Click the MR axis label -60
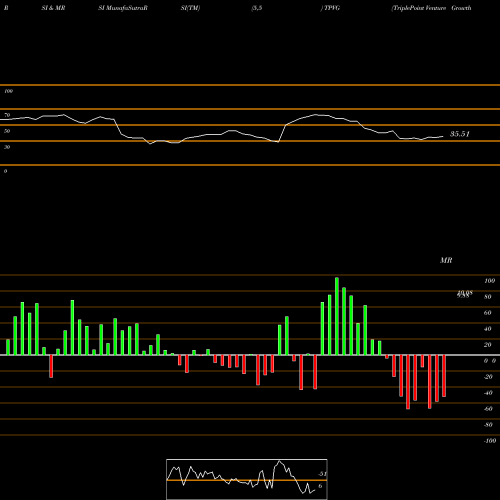Image resolution: width=500 pixels, height=500 pixels. coord(488,409)
